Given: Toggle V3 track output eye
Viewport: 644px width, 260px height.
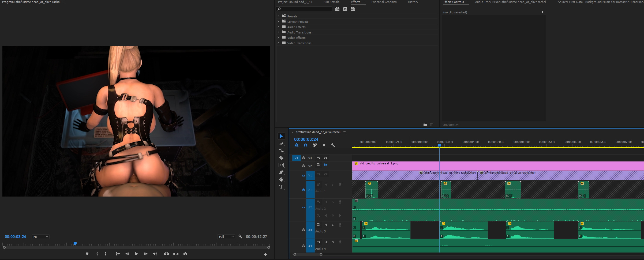Looking at the screenshot, I should (x=326, y=158).
